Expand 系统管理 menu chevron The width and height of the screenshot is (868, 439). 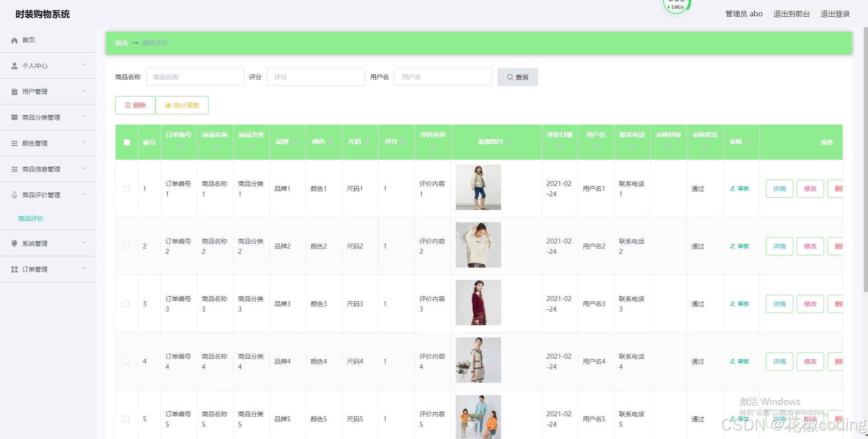click(83, 243)
